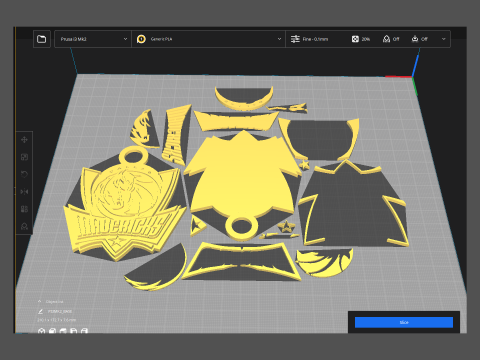This screenshot has height=360, width=480.
Task: Expand the print settings panel chevron
Action: [443, 39]
